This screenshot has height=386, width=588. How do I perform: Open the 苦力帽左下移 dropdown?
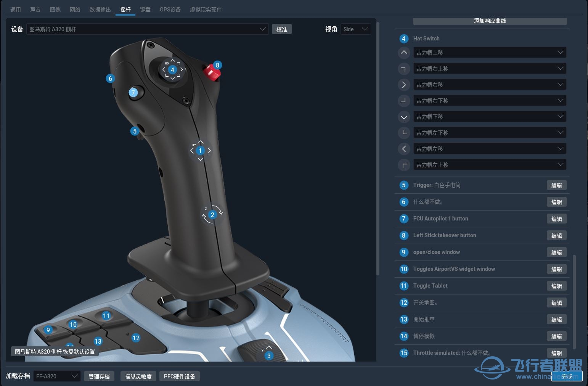(490, 133)
